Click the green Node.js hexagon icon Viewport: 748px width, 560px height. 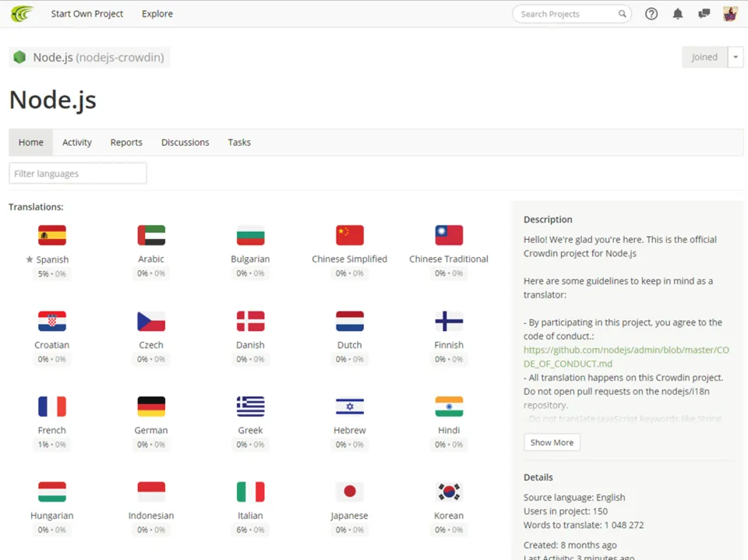click(19, 57)
